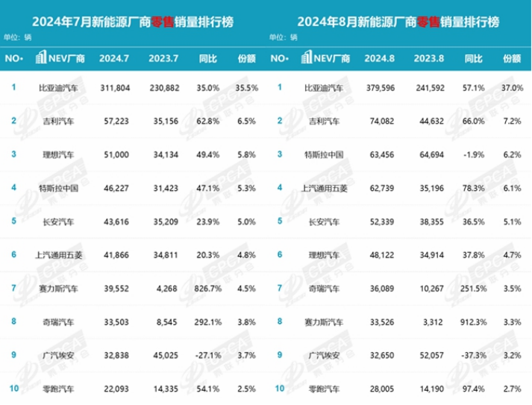Click the value 48,122

click(382, 255)
